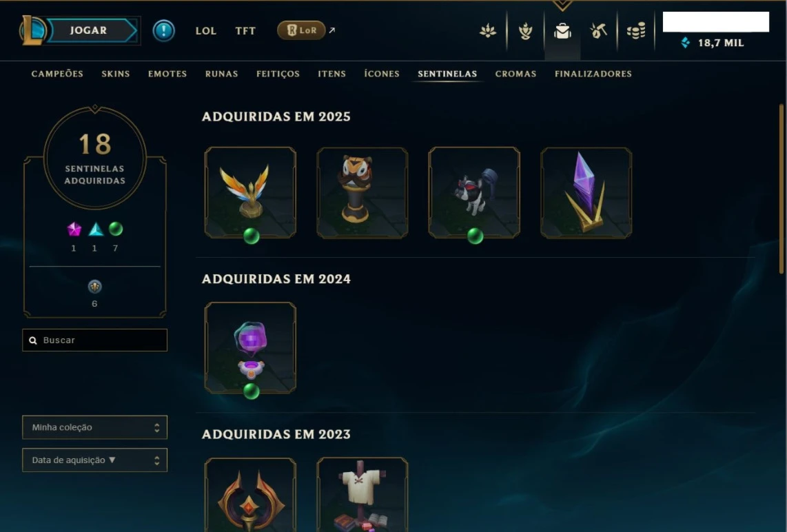This screenshot has height=532, width=787.
Task: Click the League of Legends logo icon
Action: [x=33, y=30]
